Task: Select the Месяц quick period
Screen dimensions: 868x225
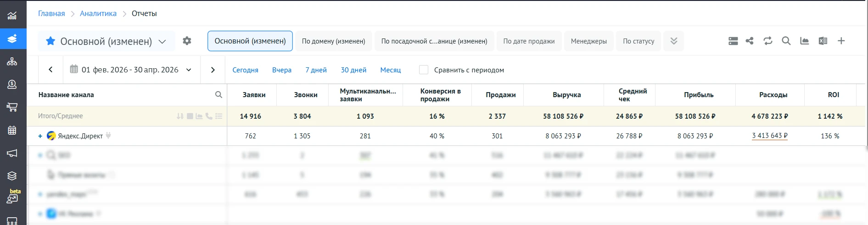Action: coord(391,70)
